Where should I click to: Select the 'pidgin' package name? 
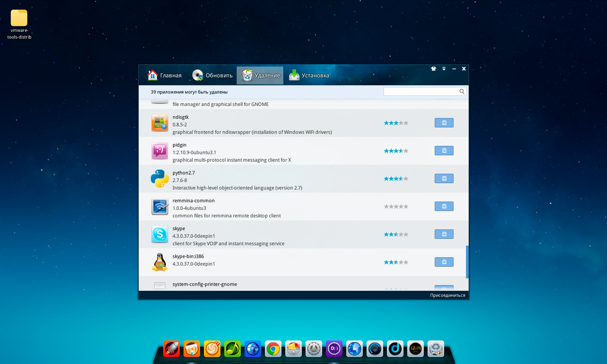pyautogui.click(x=179, y=145)
